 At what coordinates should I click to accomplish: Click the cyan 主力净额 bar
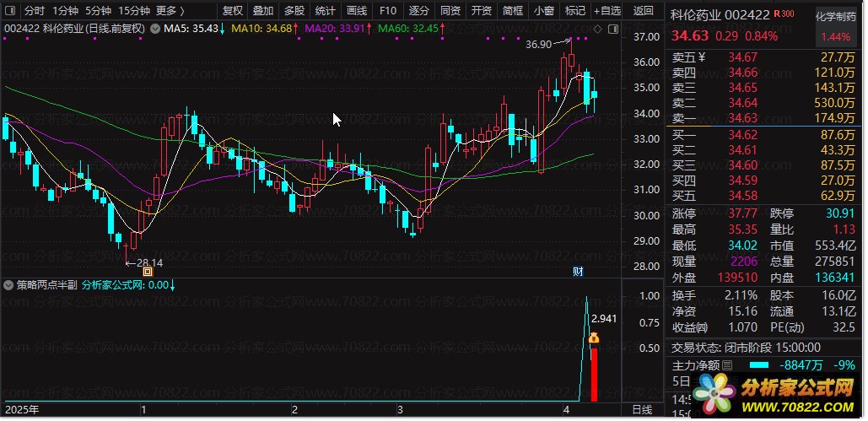[760, 365]
